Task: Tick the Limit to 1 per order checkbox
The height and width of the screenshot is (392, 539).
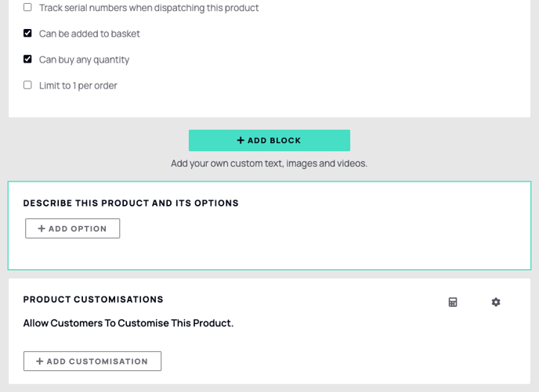Action: pyautogui.click(x=27, y=85)
